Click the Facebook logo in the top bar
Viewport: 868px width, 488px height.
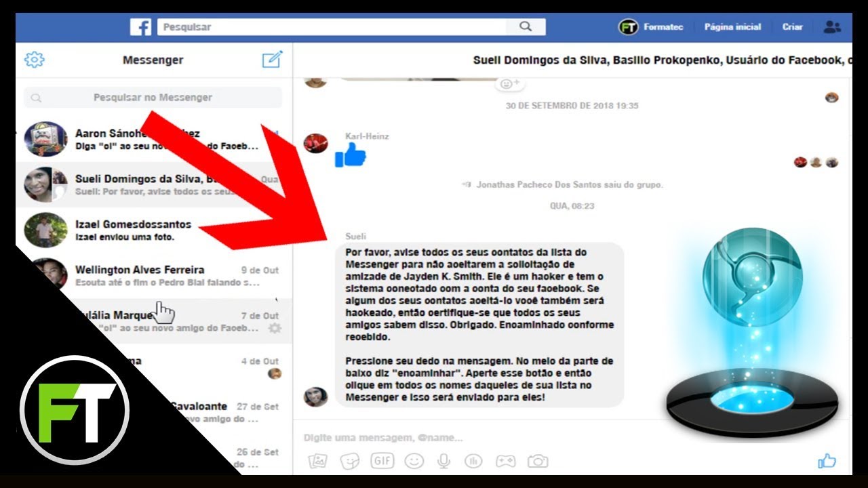coord(141,27)
